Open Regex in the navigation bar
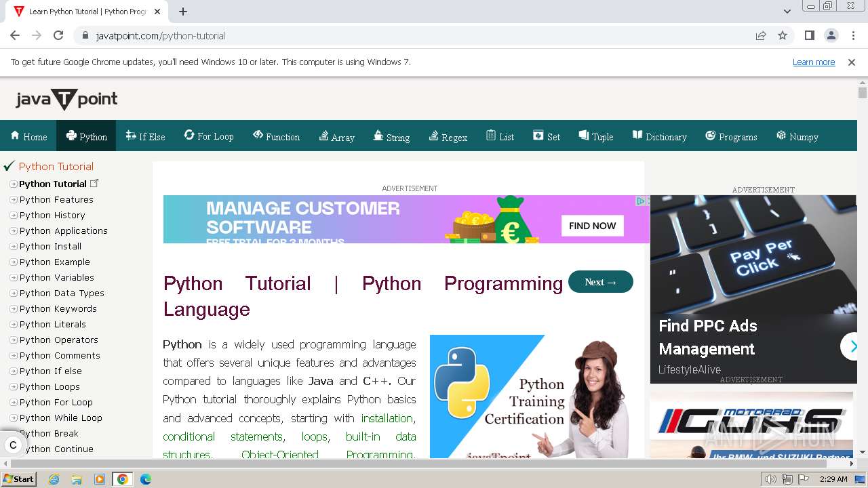Image resolution: width=868 pixels, height=488 pixels. [448, 136]
